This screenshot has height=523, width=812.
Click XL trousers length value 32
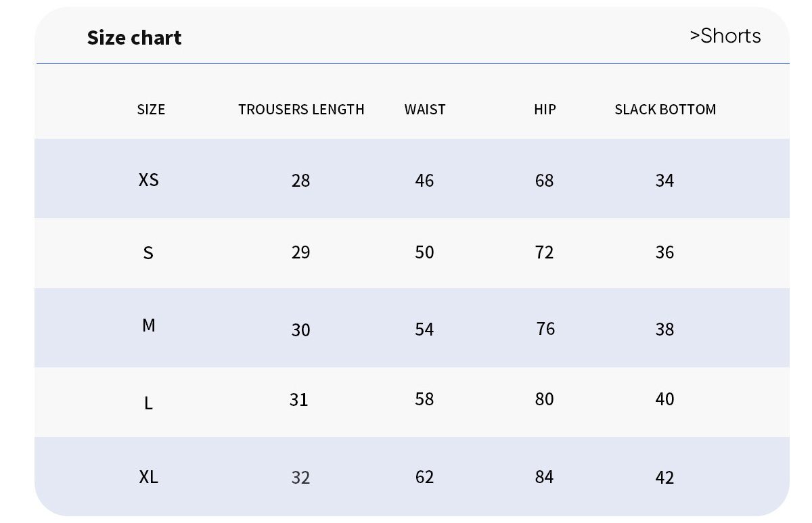300,478
